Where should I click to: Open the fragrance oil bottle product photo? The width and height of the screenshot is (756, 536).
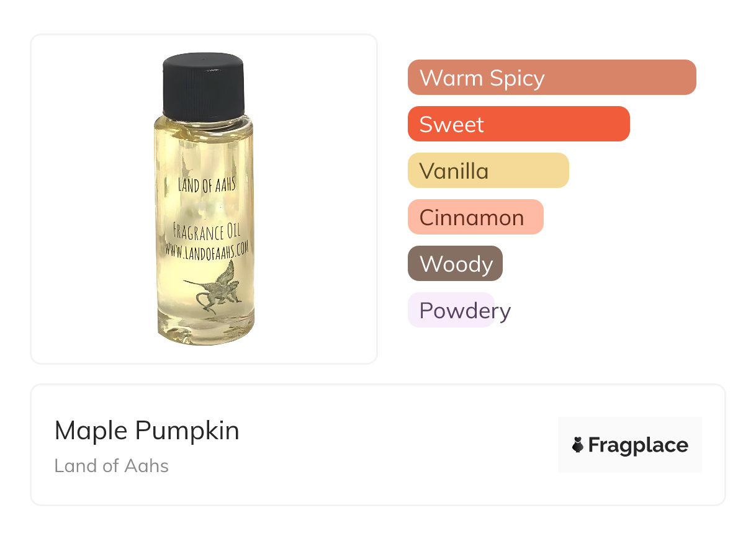pos(204,199)
